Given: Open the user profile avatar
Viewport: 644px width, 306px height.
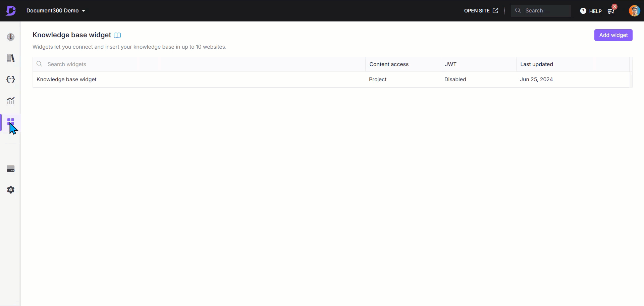Looking at the screenshot, I should tap(634, 11).
